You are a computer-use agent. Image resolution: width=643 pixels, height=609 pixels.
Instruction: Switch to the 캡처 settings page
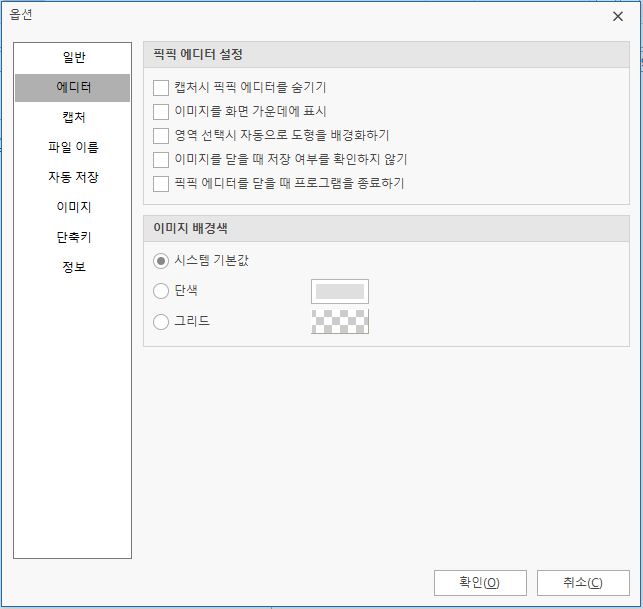(73, 117)
